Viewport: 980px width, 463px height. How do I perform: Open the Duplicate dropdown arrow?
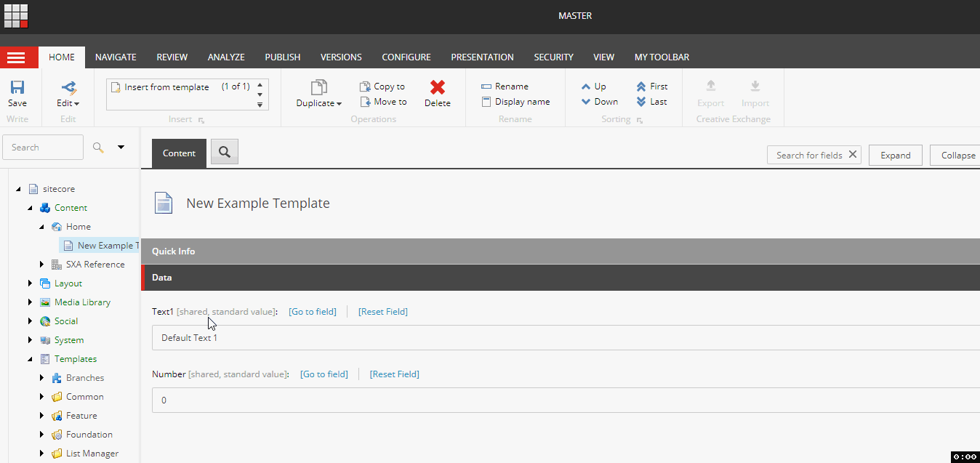coord(339,104)
